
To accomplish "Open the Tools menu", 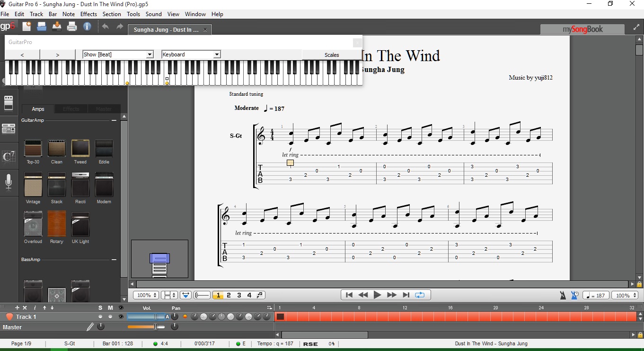I will point(133,14).
